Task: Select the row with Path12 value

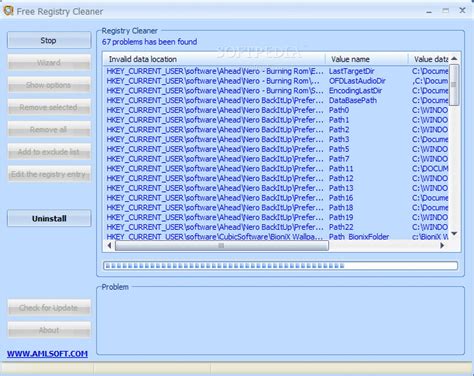Action: click(277, 178)
